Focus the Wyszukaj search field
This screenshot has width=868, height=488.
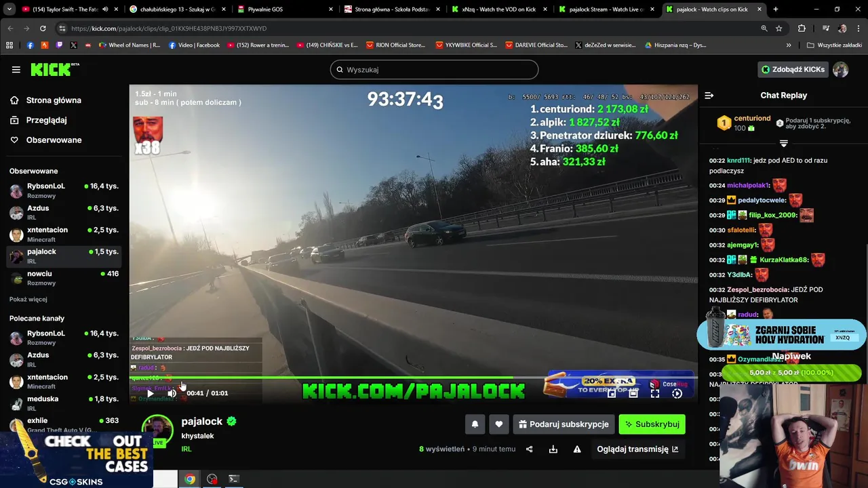(434, 69)
